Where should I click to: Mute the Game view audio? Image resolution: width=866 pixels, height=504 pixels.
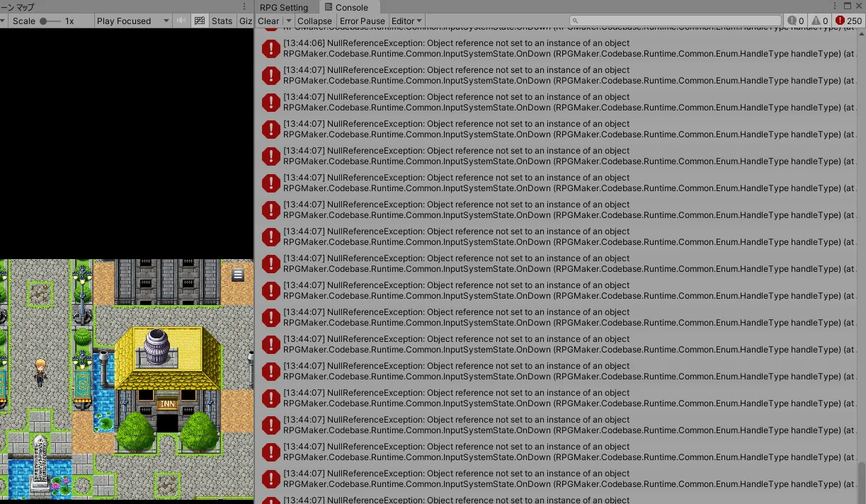(181, 21)
